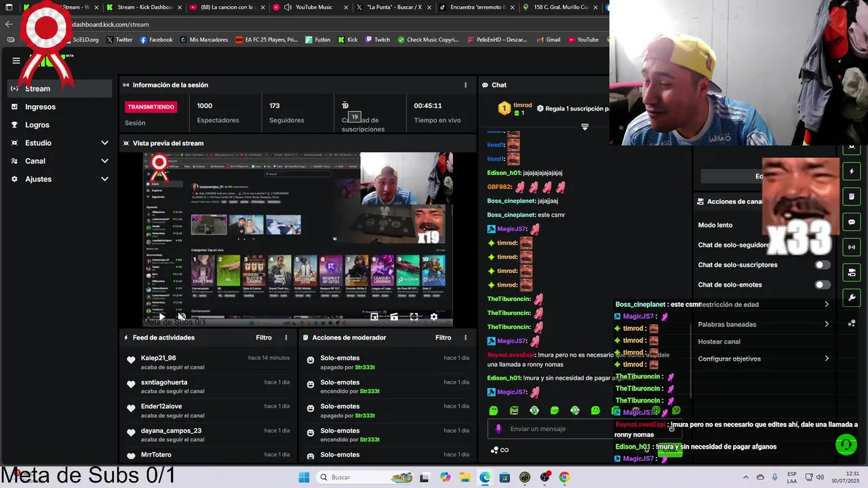Open the document notes side panel icon
868x488 pixels.
(x=852, y=197)
